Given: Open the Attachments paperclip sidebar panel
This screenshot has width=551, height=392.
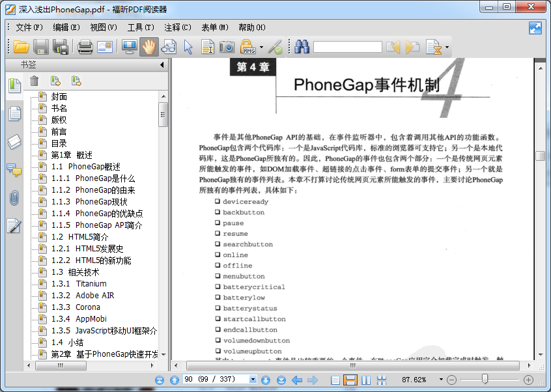Looking at the screenshot, I should (14, 198).
